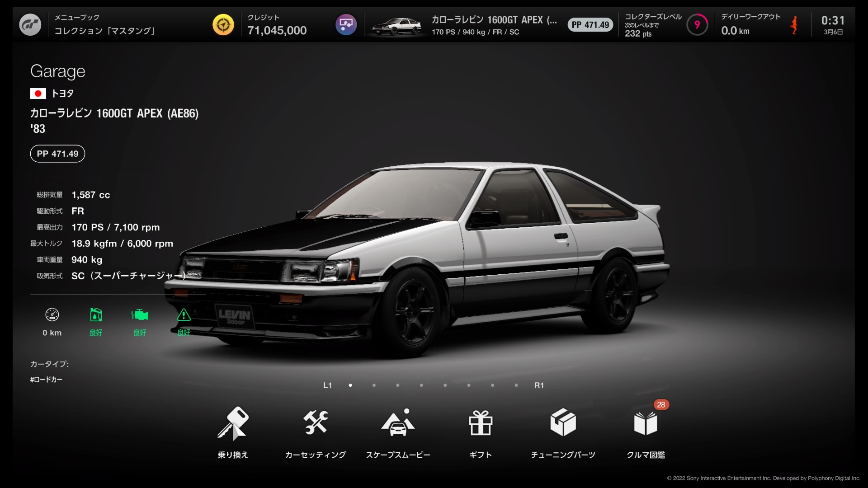
Task: Select the seventh page indicator dot
Action: click(x=492, y=385)
